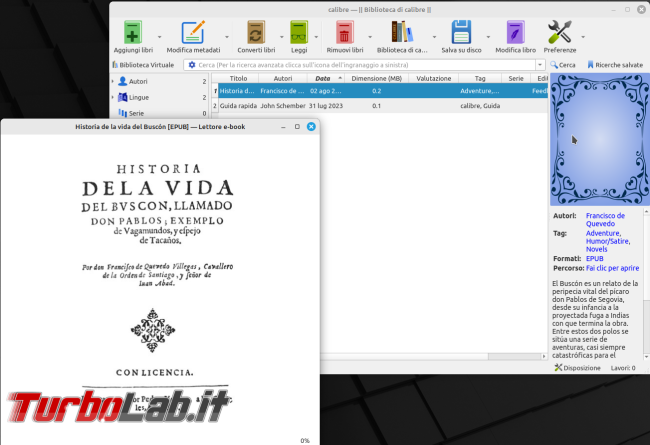Open Modifica metadati editor icon
This screenshot has height=445, width=650.
(193, 32)
